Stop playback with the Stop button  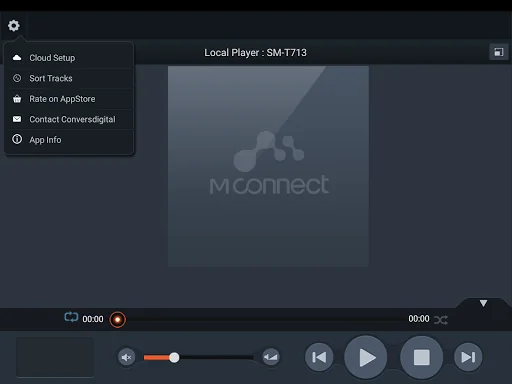point(422,357)
